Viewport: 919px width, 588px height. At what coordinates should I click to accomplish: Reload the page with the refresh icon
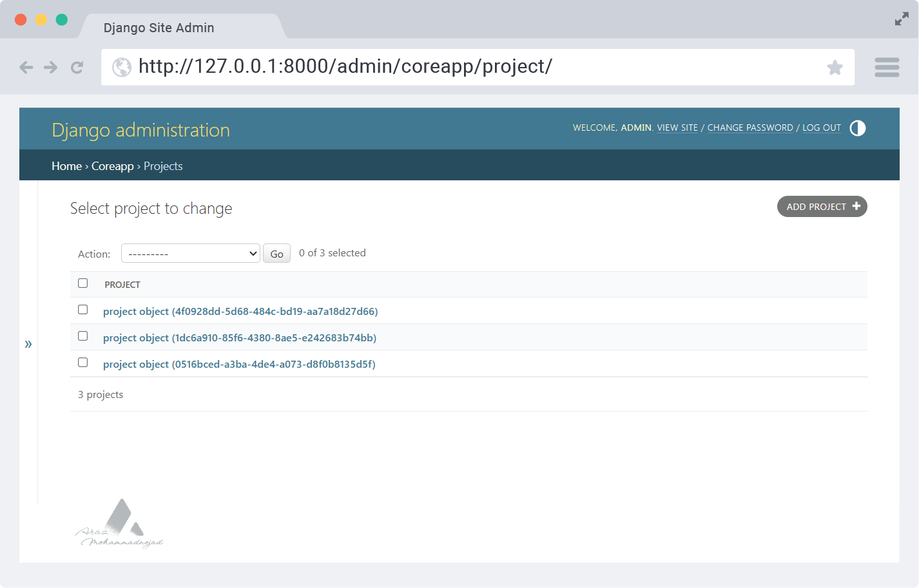tap(77, 67)
